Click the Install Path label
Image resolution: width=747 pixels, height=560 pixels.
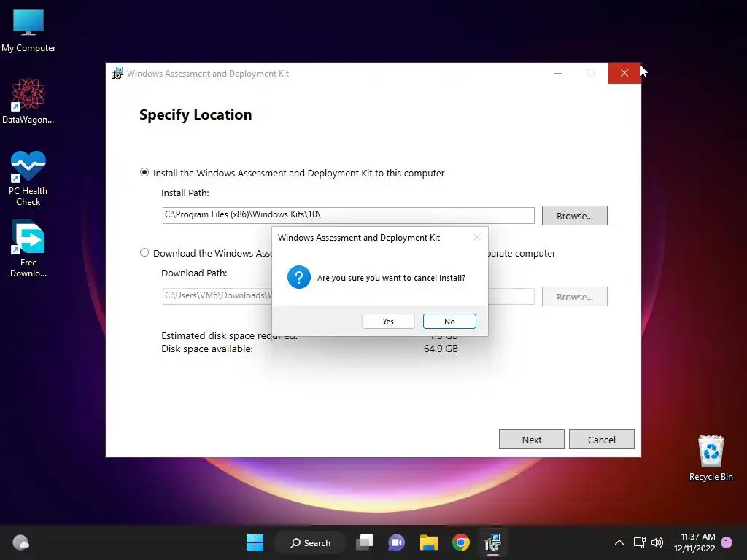(x=185, y=192)
